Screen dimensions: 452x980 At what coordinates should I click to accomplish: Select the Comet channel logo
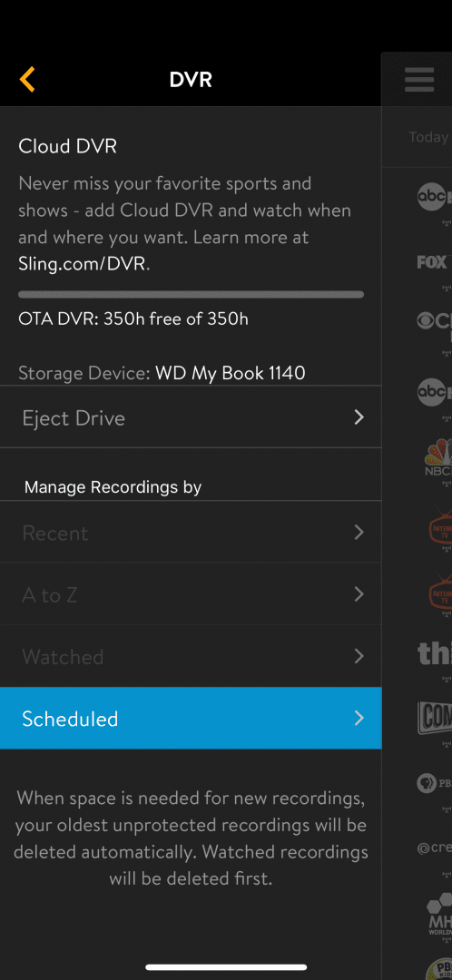435,717
